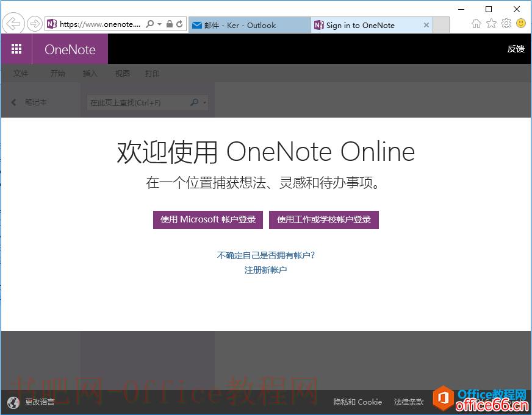
Task: Click the browser back arrow button
Action: [13, 24]
